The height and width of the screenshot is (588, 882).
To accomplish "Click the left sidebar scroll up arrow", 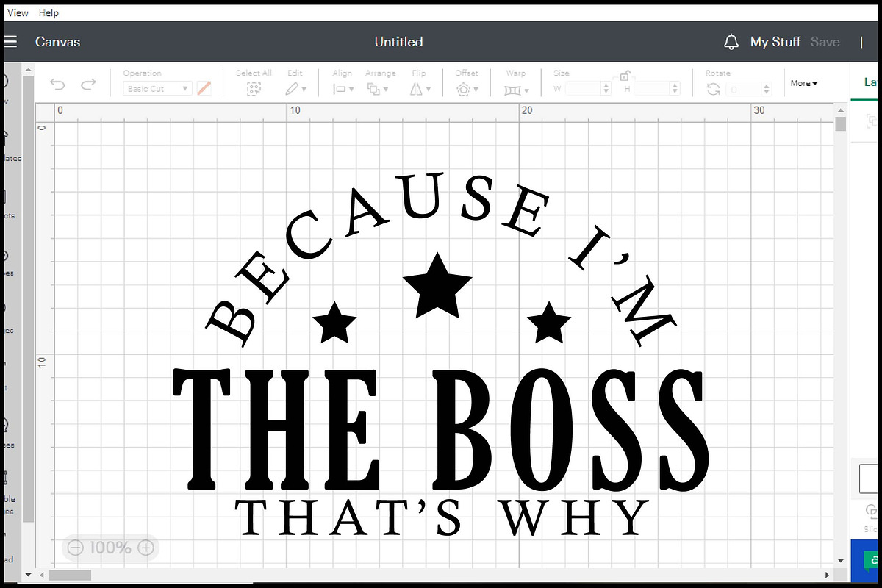I will (28, 70).
